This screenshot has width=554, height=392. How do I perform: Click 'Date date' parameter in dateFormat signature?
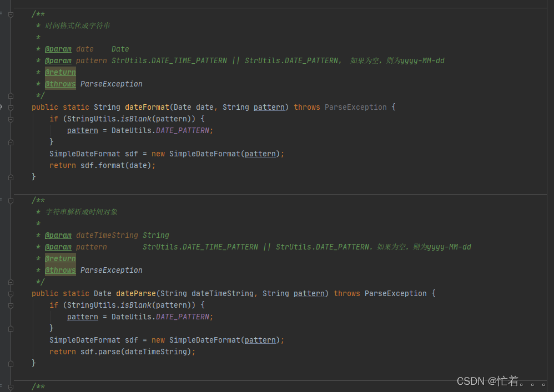coord(194,107)
